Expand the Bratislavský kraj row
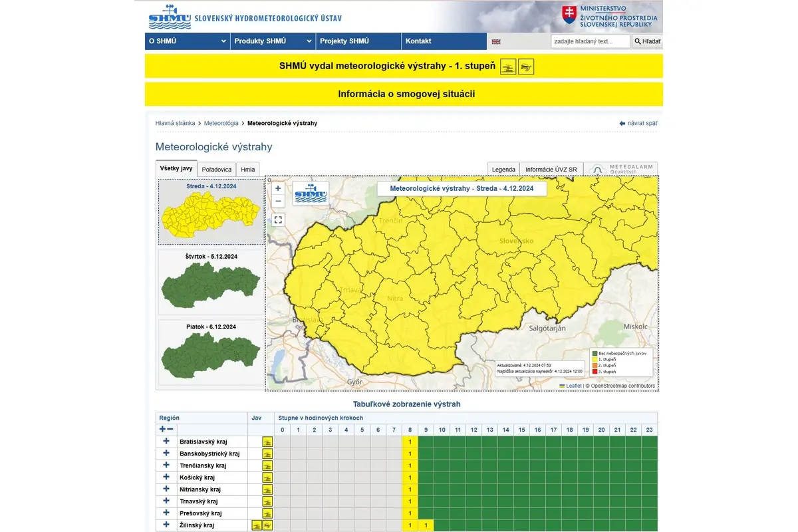The image size is (798, 532). (166, 441)
